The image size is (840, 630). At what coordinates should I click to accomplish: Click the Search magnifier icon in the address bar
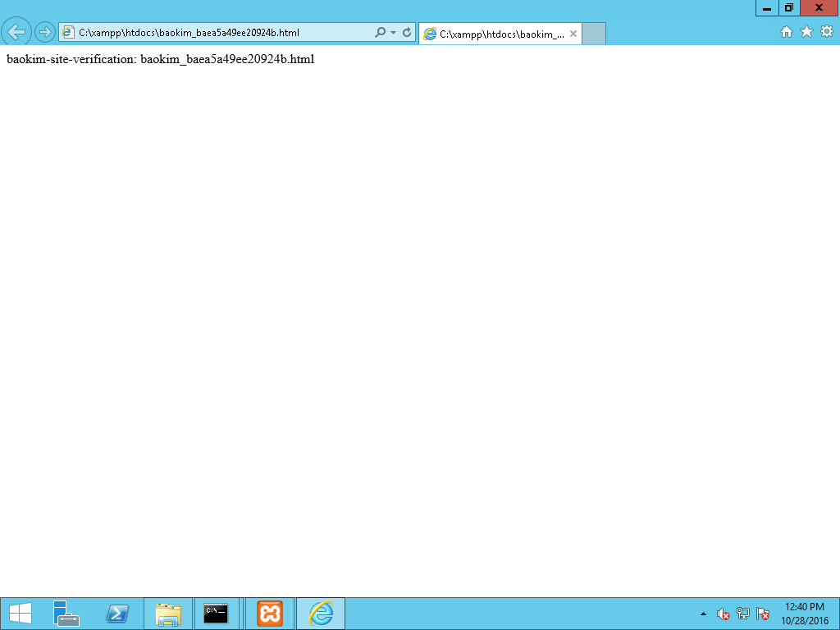pos(380,32)
